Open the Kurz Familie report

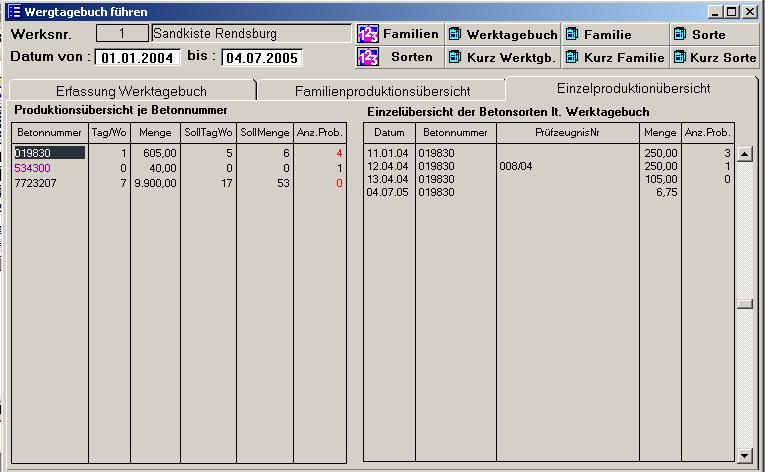[612, 57]
